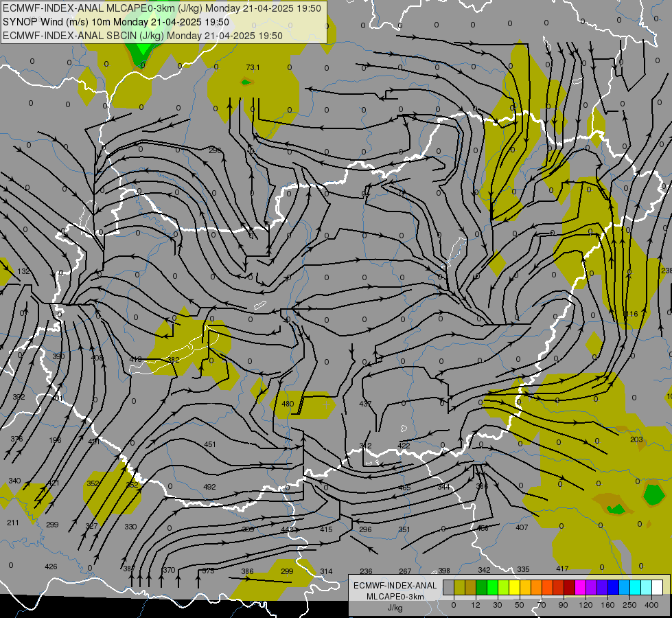The width and height of the screenshot is (672, 618).
Task: Click the legend tick label 160
Action: click(x=607, y=605)
